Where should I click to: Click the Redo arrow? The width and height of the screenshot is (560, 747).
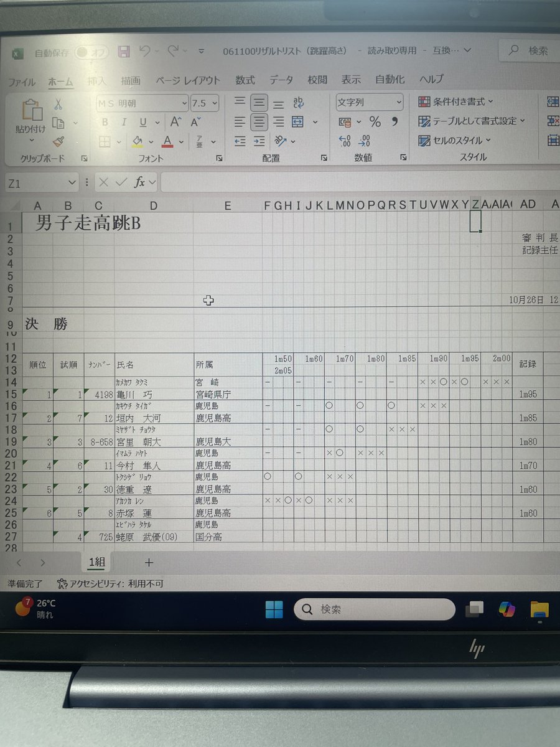pos(174,50)
